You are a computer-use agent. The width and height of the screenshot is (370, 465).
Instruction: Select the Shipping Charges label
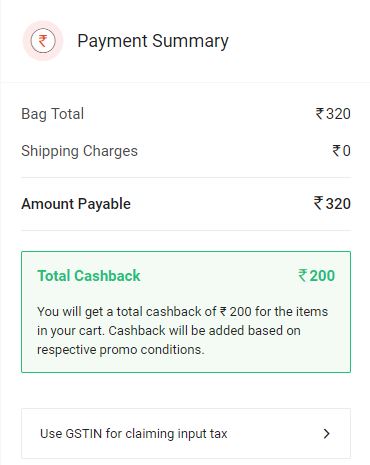[79, 151]
